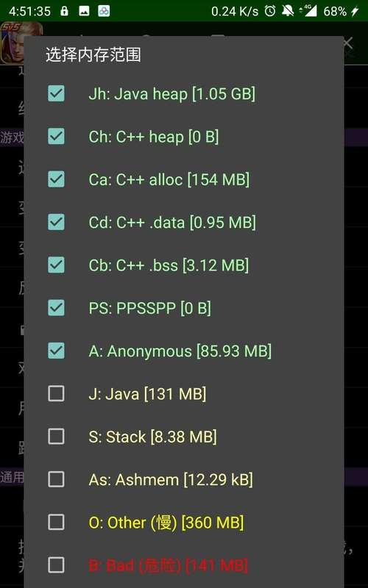Viewport: 368px width, 588px height.
Task: Close the panel with the X icon
Action: [347, 43]
